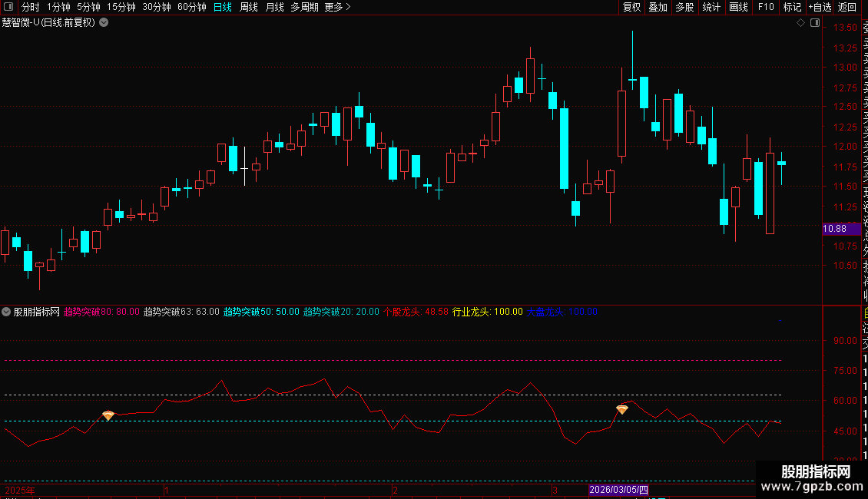Click the 叠加 overlay button

click(x=658, y=7)
